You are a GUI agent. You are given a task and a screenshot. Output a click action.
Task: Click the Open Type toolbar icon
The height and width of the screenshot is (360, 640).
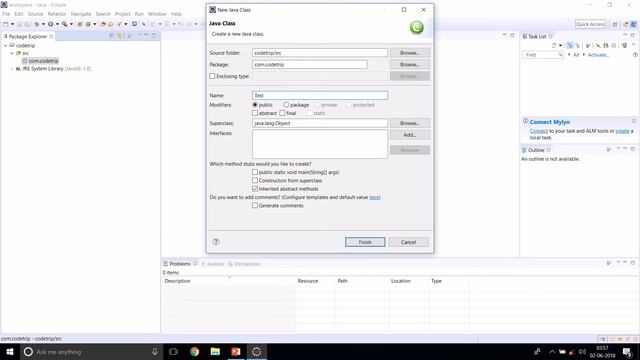[103, 24]
